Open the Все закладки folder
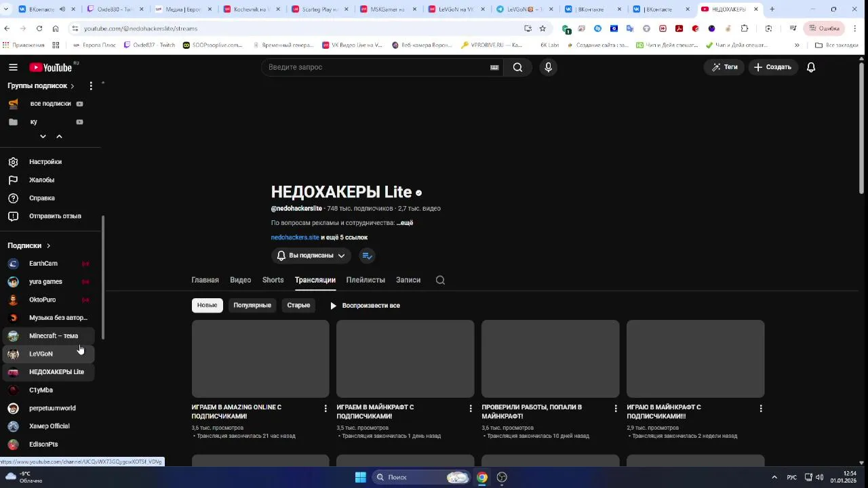 pos(837,45)
